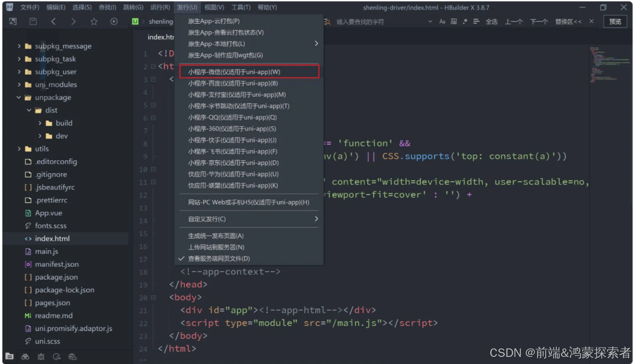The image size is (633, 364).
Task: Click the binoculars search icon in bottom bar
Action: (x=25, y=357)
